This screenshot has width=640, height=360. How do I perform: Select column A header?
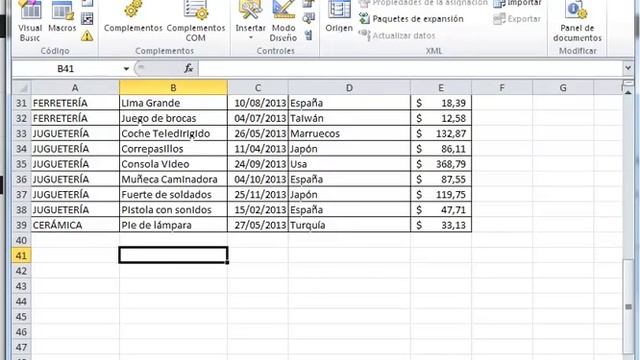[x=75, y=88]
